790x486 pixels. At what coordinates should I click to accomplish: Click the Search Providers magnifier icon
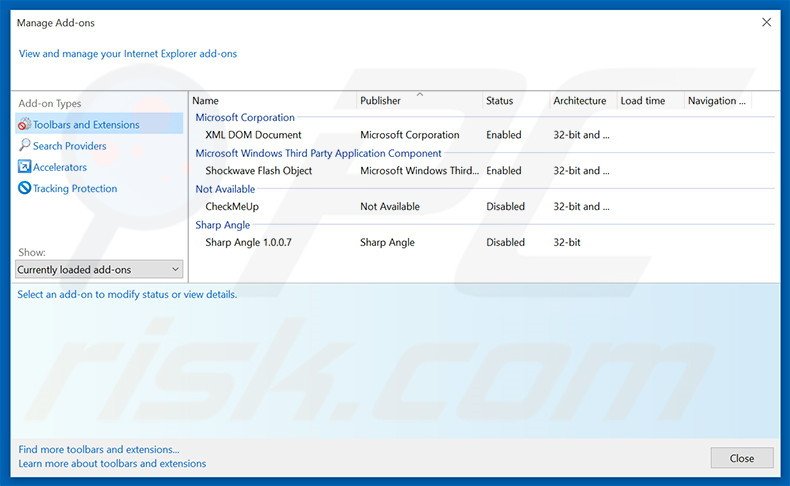(x=25, y=146)
